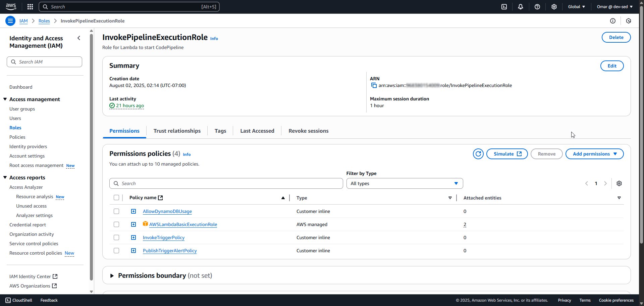Open the help question mark icon
The image size is (644, 306).
537,7
